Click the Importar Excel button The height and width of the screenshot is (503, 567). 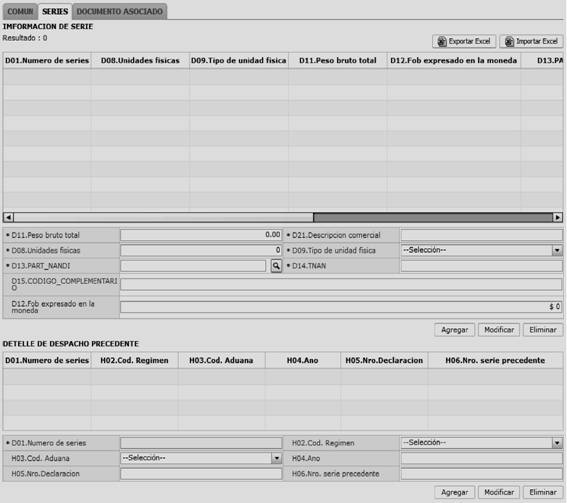pos(531,41)
